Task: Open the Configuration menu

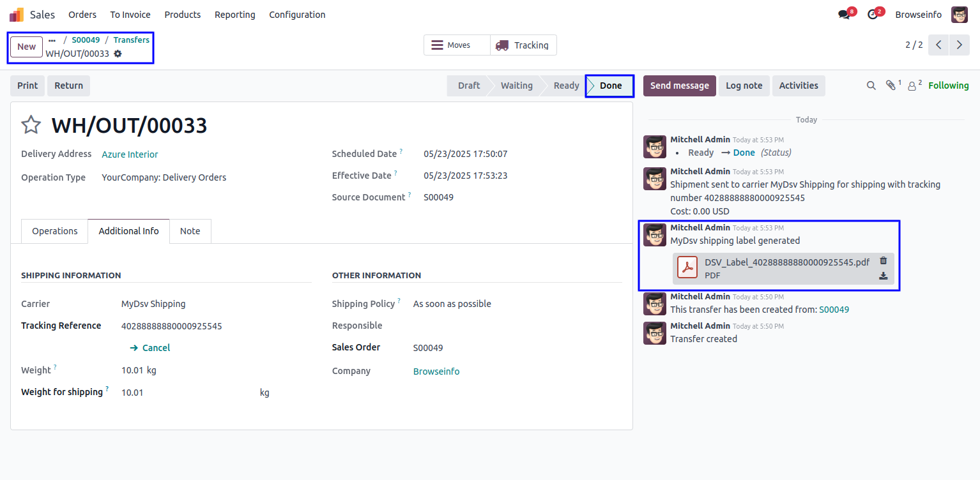Action: [297, 15]
